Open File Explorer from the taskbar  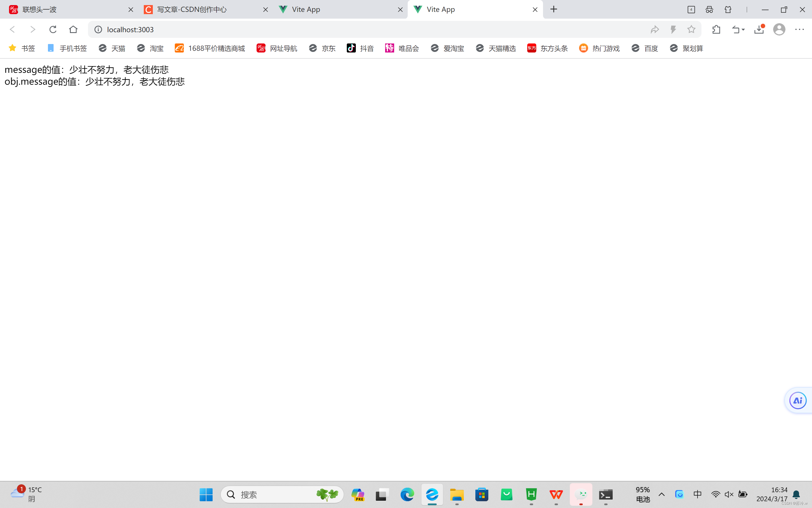[457, 494]
